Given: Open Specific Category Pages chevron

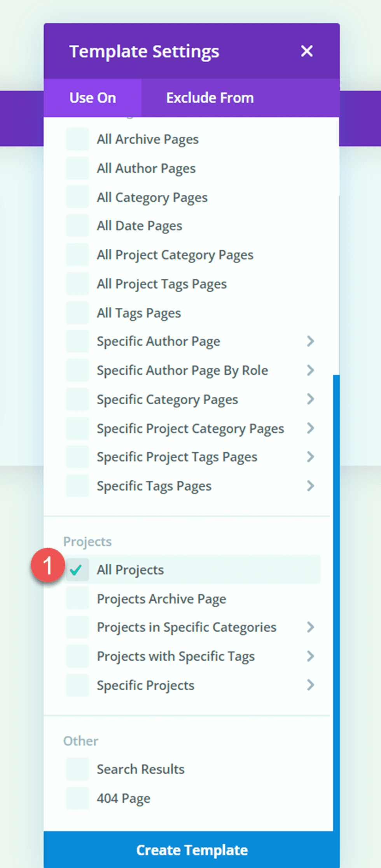Looking at the screenshot, I should coord(310,399).
